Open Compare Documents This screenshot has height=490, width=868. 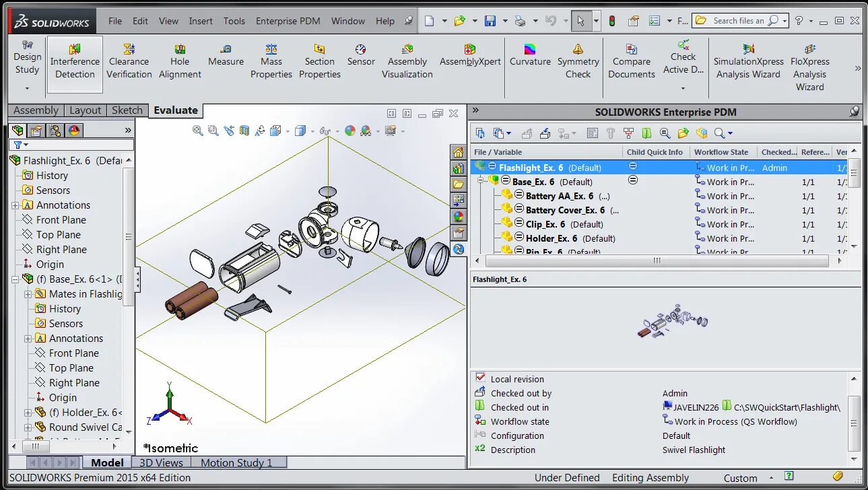tap(632, 62)
